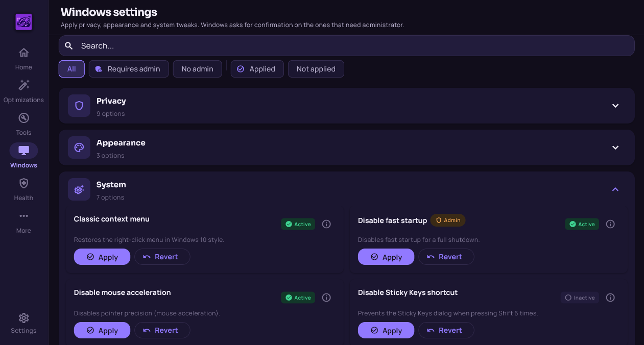The height and width of the screenshot is (345, 644).
Task: Expand the Privacy section chevron
Action: click(615, 106)
